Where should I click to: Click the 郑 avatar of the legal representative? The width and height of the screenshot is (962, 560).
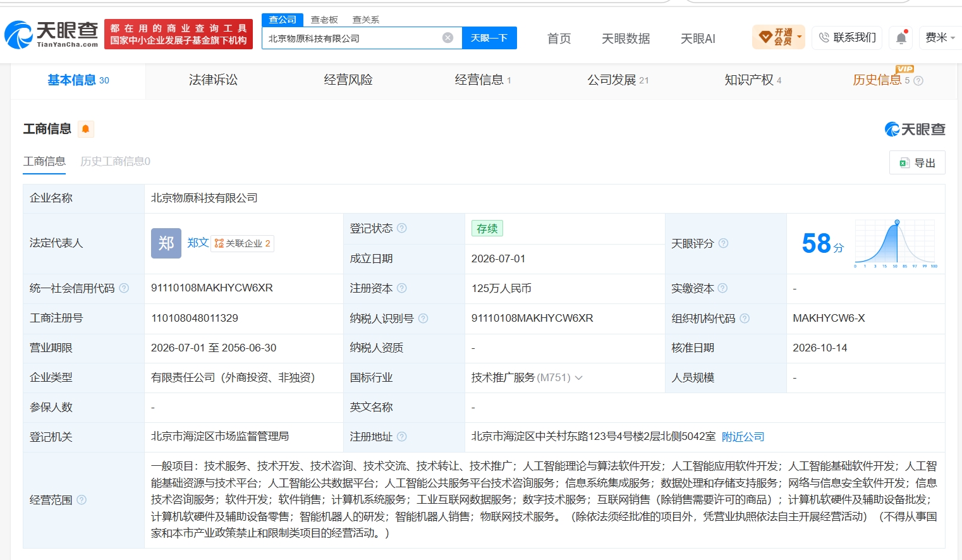[166, 243]
